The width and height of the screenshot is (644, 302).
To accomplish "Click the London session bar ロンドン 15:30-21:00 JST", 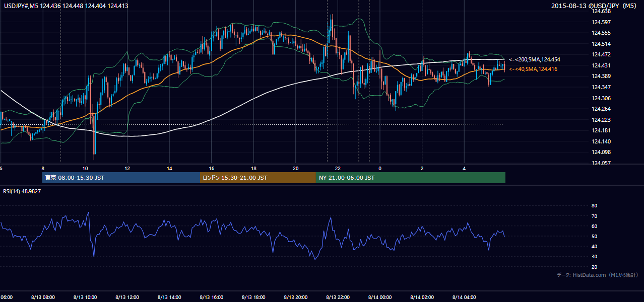I will [258, 178].
